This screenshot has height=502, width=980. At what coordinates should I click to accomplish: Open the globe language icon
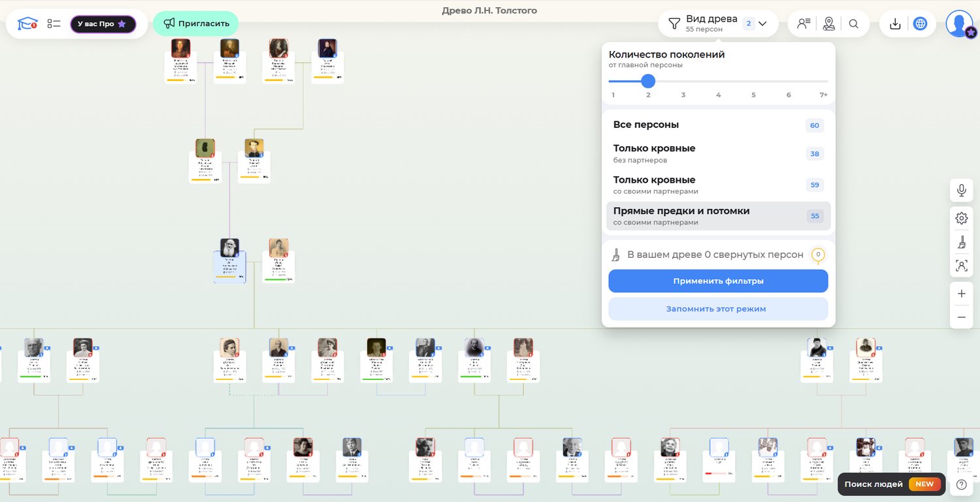pos(920,24)
